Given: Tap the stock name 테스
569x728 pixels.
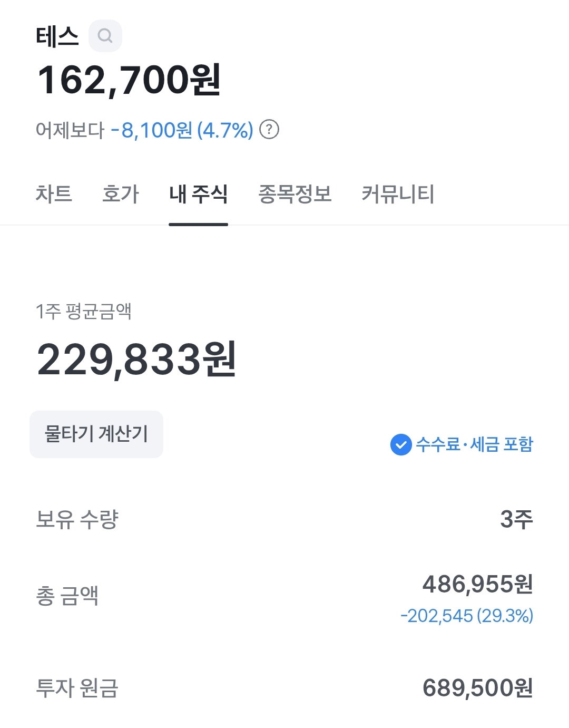Looking at the screenshot, I should pyautogui.click(x=57, y=36).
